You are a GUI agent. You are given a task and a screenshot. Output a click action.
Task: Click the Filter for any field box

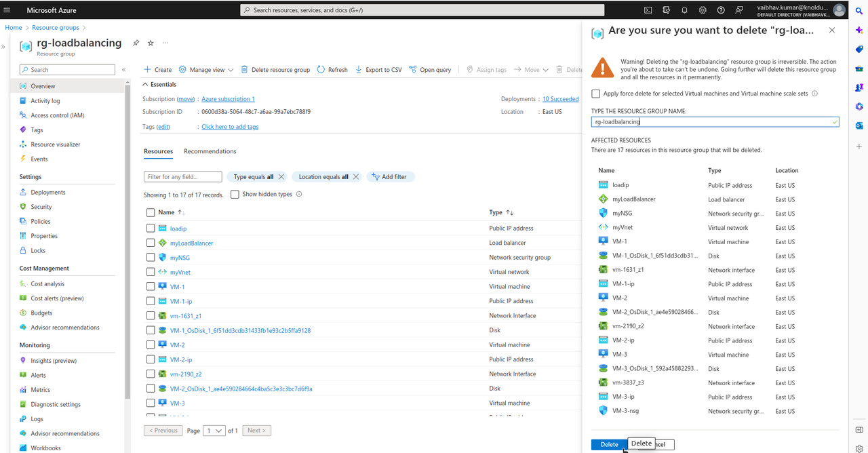point(183,176)
